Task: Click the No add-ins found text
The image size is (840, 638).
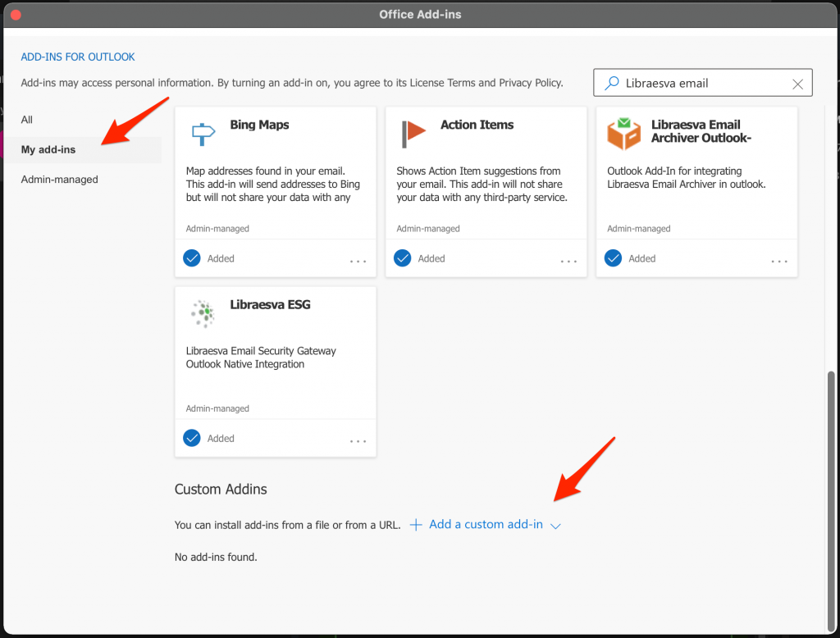Action: 216,557
